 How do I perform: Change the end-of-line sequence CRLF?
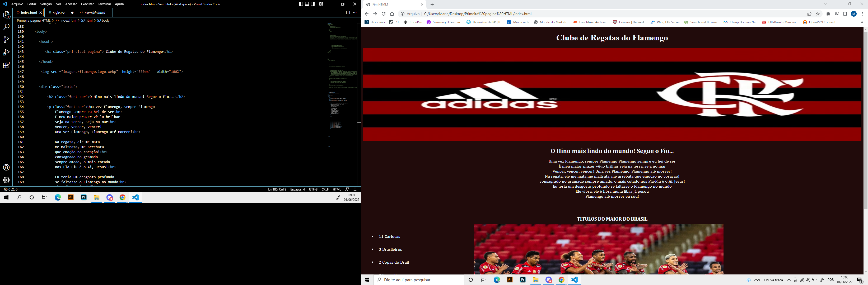(325, 189)
